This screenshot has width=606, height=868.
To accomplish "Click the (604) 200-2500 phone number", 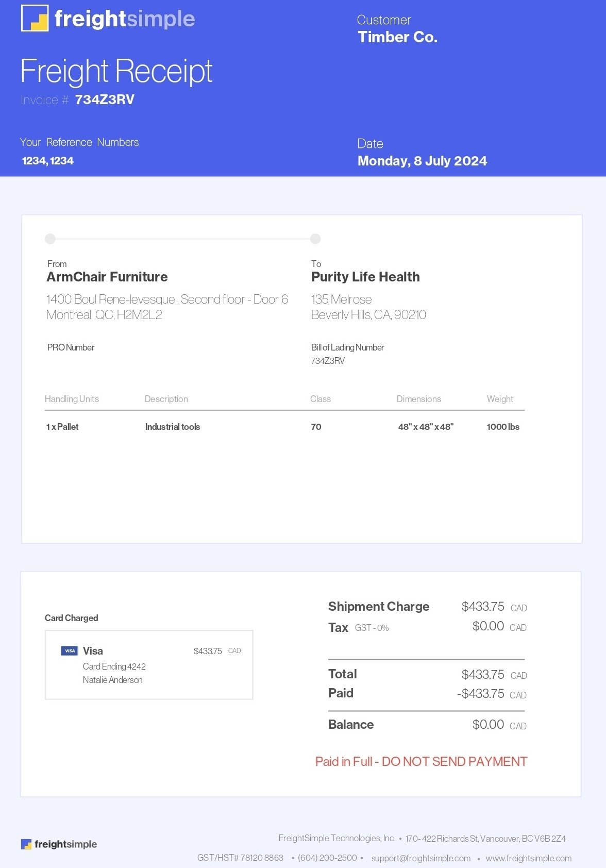I will point(327,858).
